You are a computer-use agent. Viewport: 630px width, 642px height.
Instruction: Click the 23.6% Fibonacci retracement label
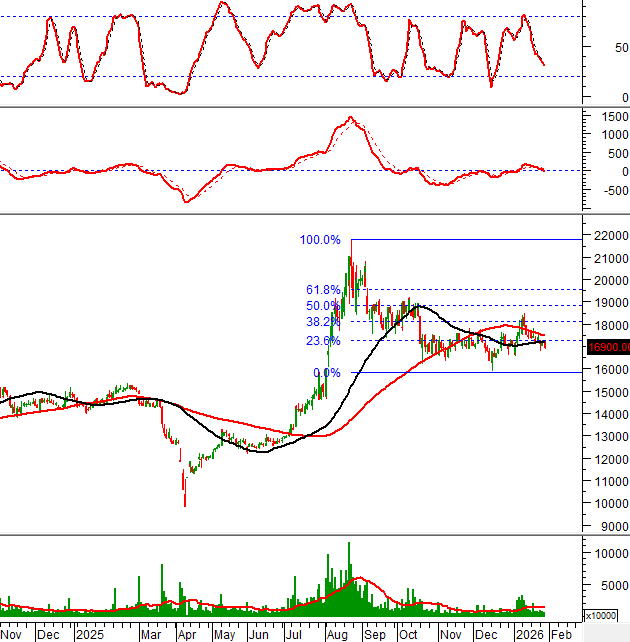323,341
